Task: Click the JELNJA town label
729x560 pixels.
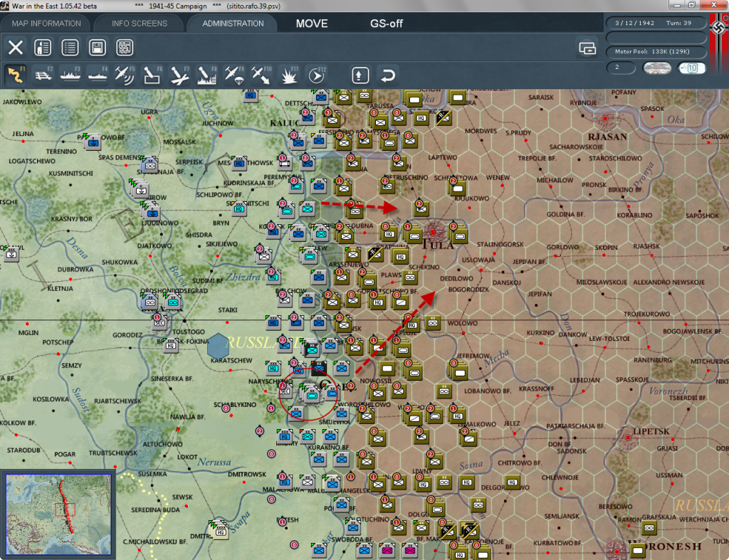Action: click(23, 134)
